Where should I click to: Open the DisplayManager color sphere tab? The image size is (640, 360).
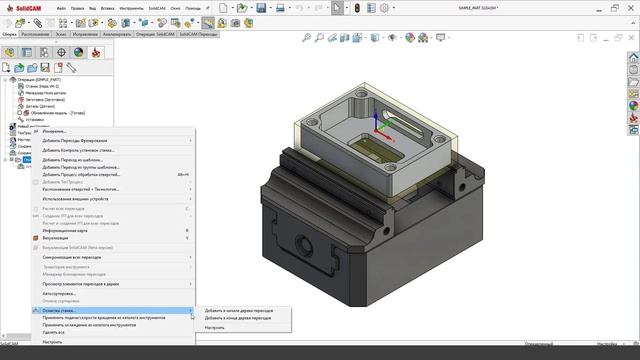(78, 52)
